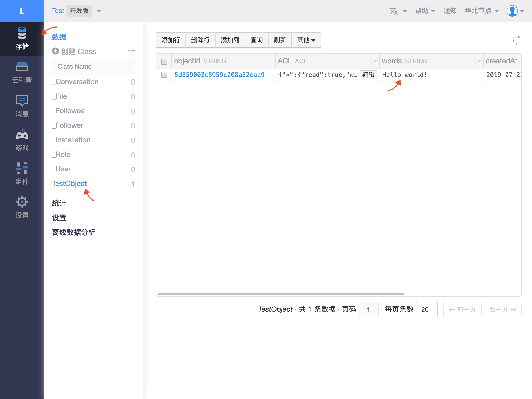Expand the 其他 dropdown in the toolbar

[306, 40]
